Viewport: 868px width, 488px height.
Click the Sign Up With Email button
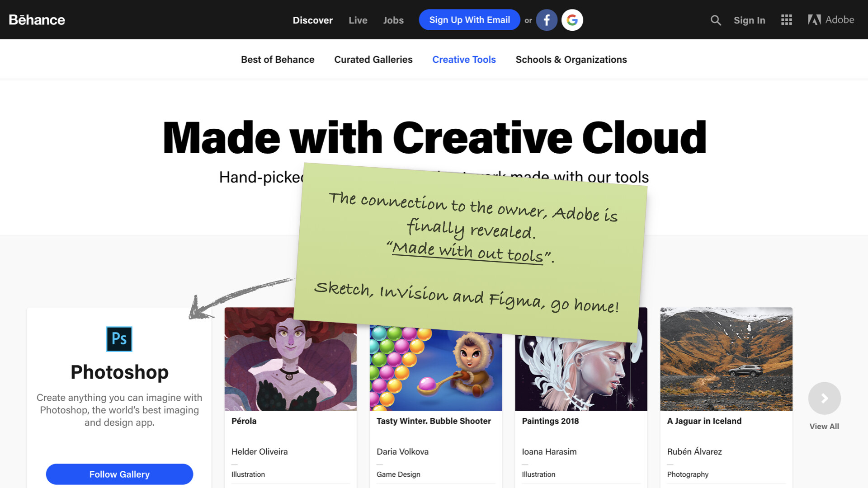[x=470, y=20]
